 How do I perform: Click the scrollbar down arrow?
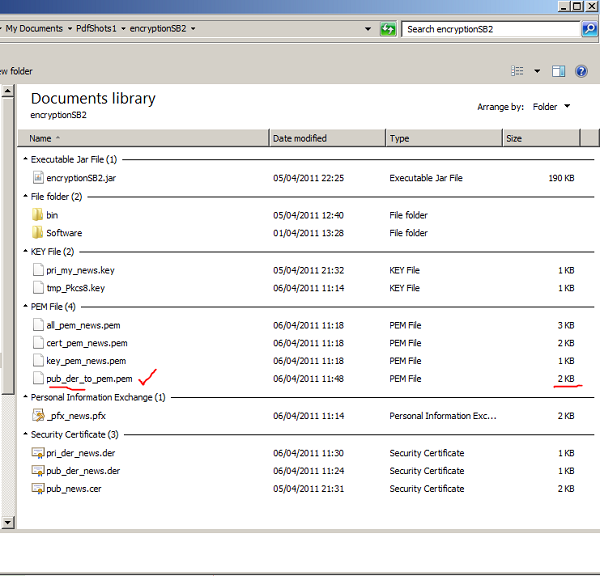[8, 522]
